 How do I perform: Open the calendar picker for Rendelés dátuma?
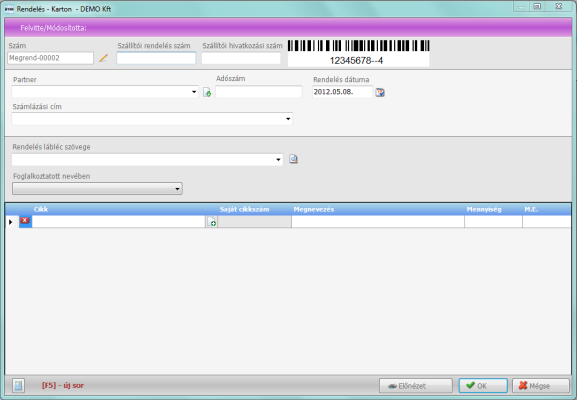point(380,92)
